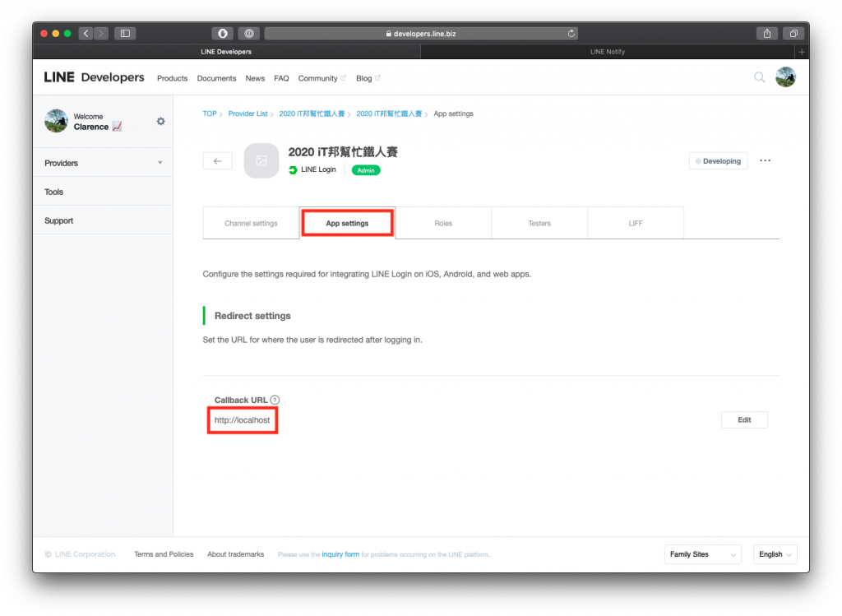Click the sidebar profile picture
842x616 pixels.
click(57, 121)
